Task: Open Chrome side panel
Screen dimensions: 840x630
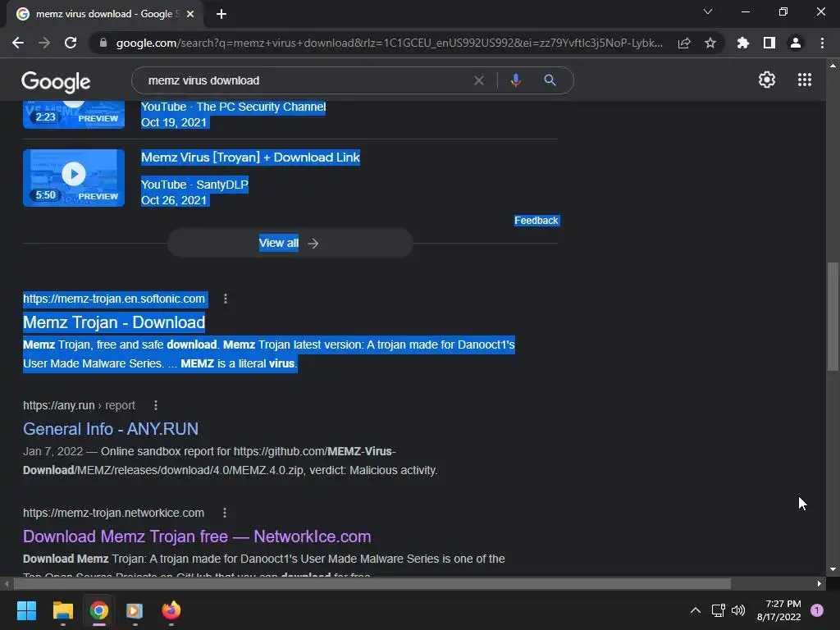Action: [769, 43]
